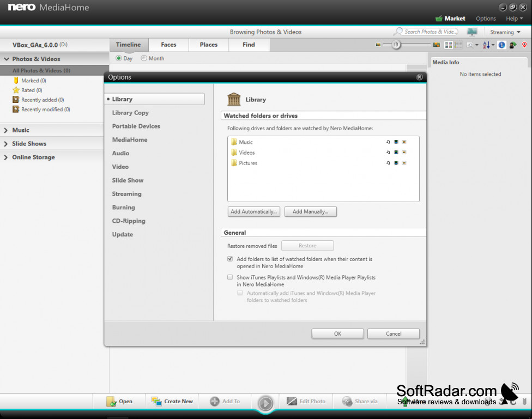Toggle music type for Music folder

[x=388, y=142]
